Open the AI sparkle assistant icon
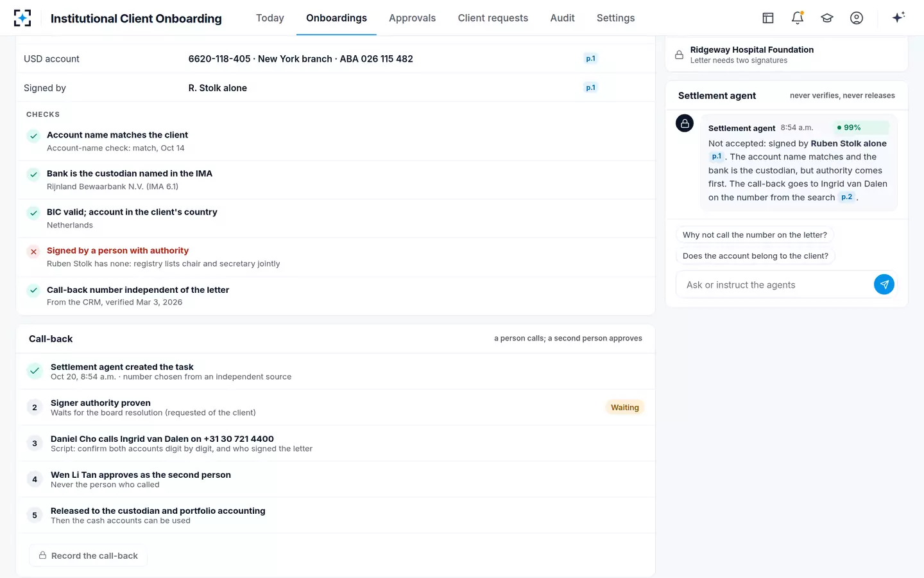Screen dimensions: 924x578 tap(898, 17)
